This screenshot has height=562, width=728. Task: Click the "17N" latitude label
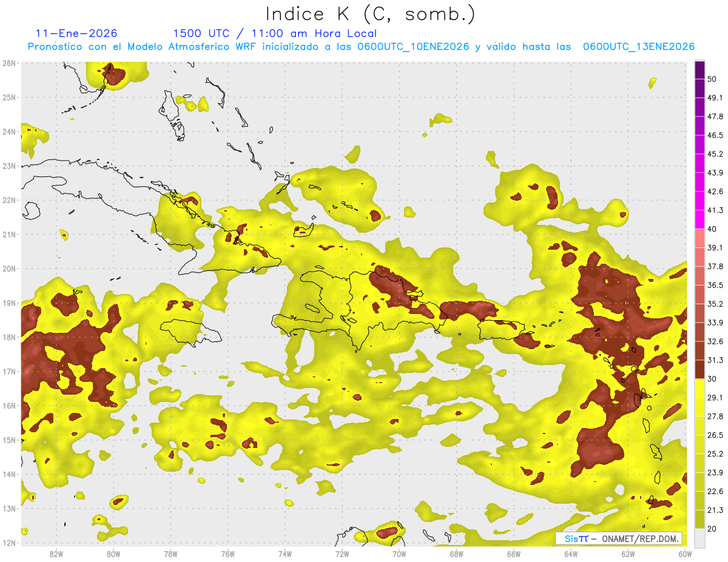(x=9, y=371)
